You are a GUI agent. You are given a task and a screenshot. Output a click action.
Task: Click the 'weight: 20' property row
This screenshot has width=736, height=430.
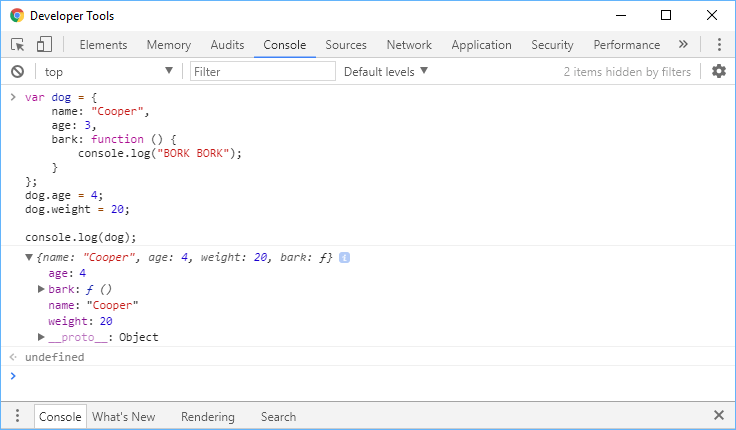[80, 321]
